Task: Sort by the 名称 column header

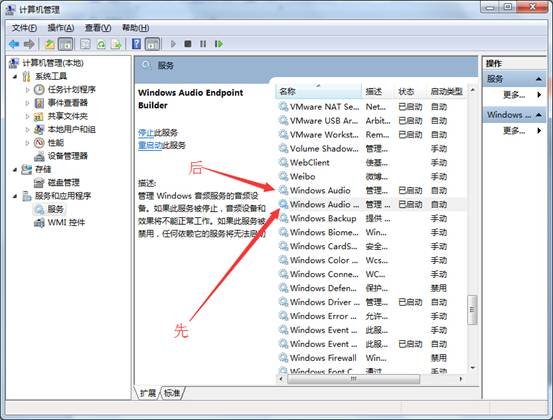Action: 318,91
